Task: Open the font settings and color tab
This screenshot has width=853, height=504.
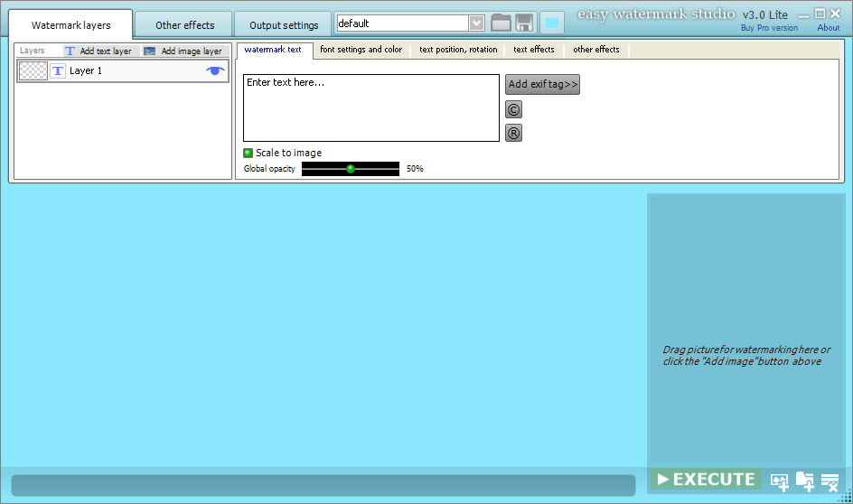Action: tap(361, 50)
